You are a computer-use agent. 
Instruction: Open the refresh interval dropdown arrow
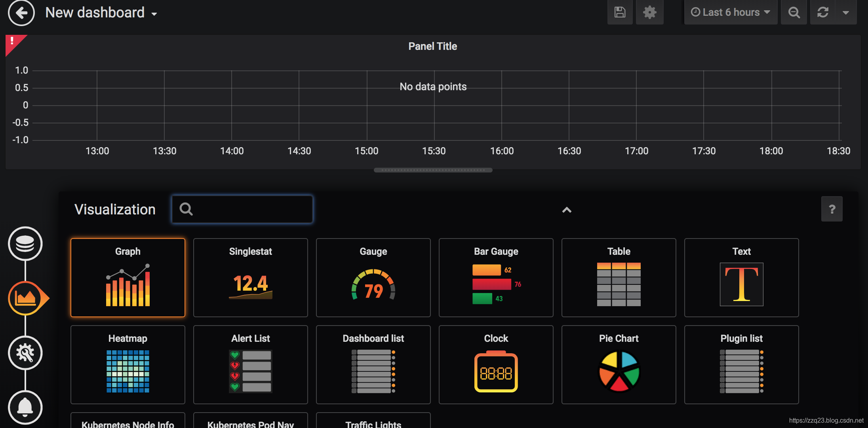(846, 12)
